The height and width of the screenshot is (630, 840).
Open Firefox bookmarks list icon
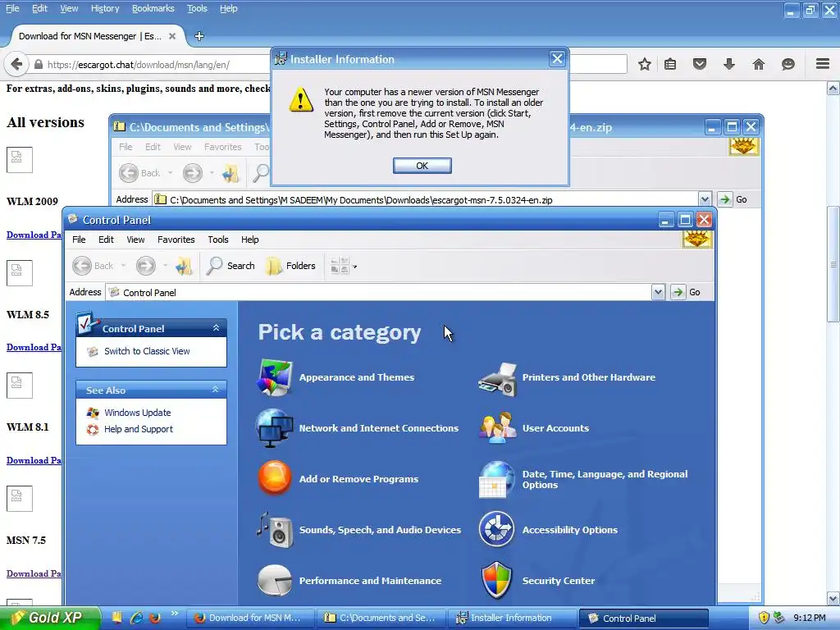point(670,64)
